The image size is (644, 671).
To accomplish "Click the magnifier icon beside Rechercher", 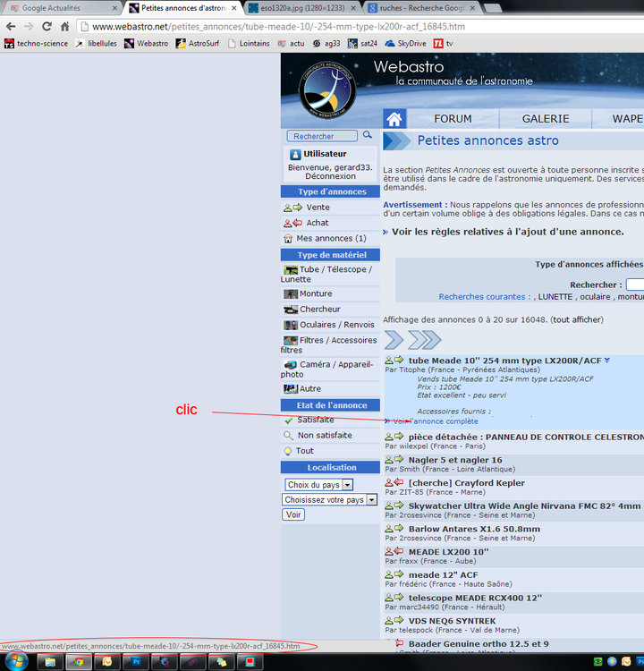I will pos(367,135).
